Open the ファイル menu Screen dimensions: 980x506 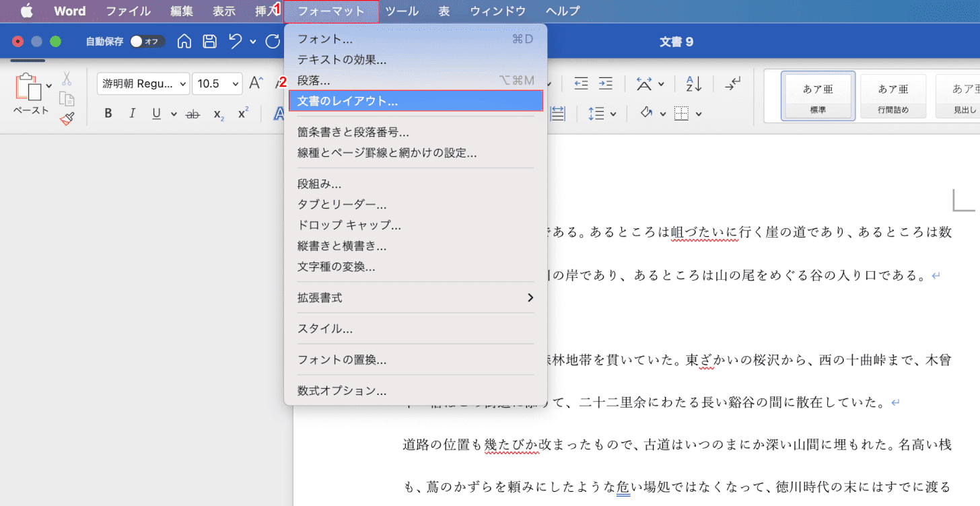point(129,11)
